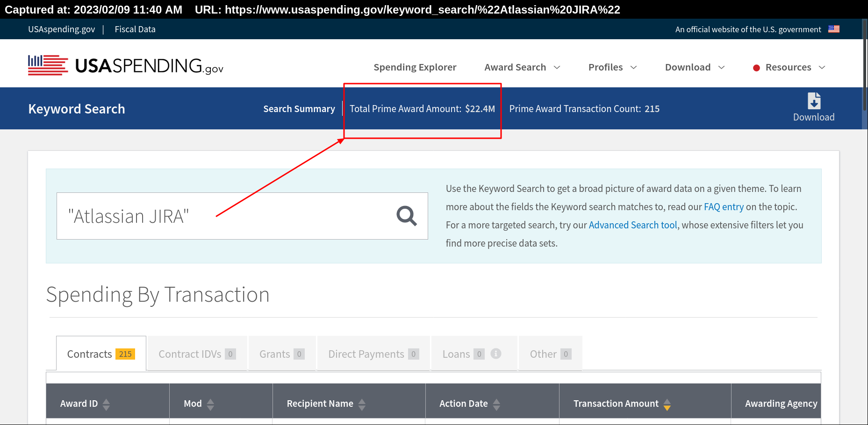Expand the Download dropdown in the navigation
The height and width of the screenshot is (425, 868).
tap(695, 67)
